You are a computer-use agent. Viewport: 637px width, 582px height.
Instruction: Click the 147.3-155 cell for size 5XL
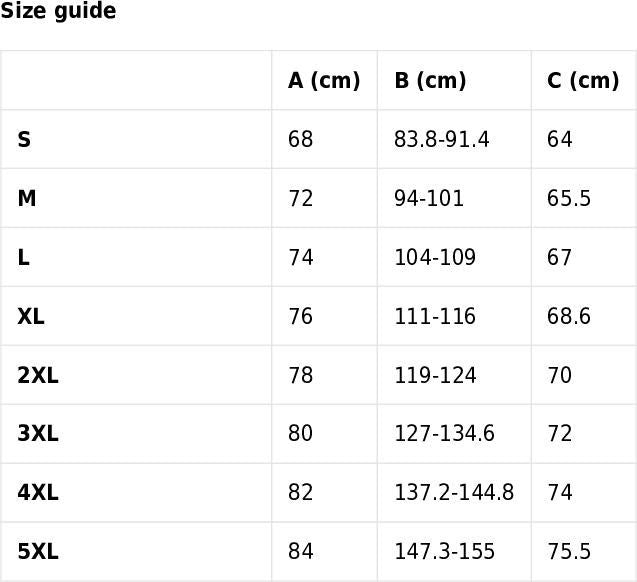(x=444, y=552)
